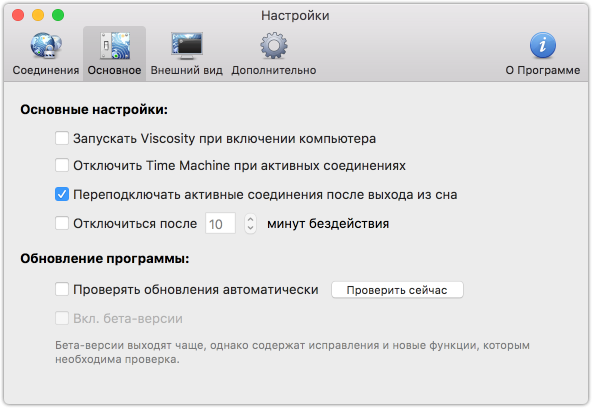Click the Дополнительно tab label
Viewport: 592px width, 408px height.
[x=274, y=70]
